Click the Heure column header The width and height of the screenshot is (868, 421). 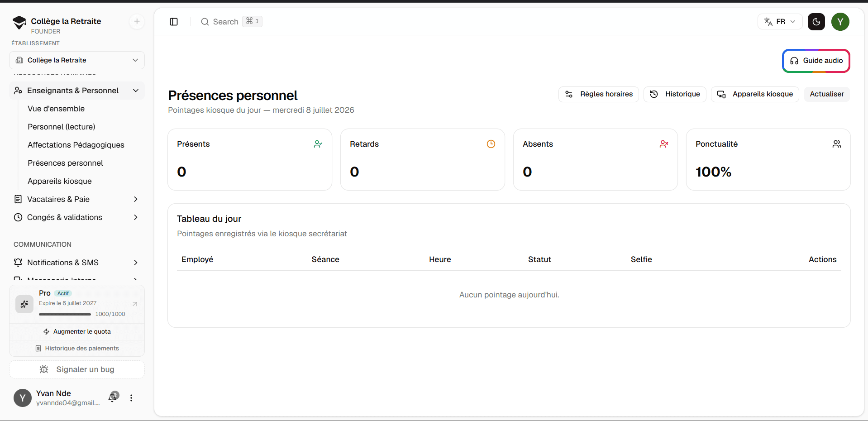(440, 259)
